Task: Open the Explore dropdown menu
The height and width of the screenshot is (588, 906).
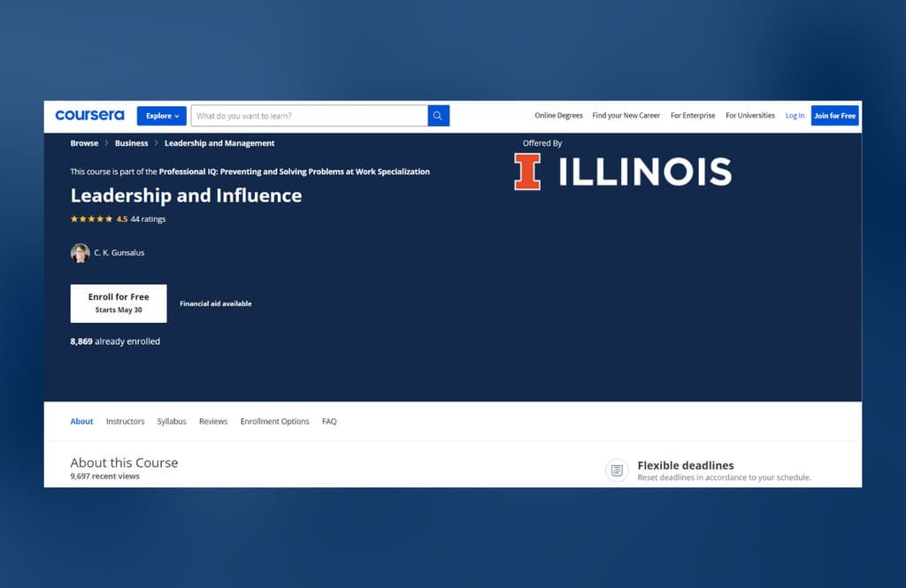Action: coord(161,116)
